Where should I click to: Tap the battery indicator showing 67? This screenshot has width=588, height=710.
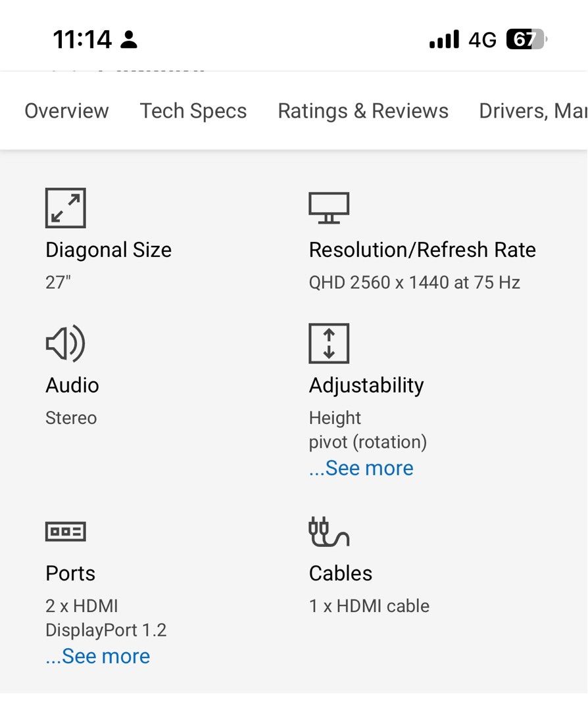click(x=526, y=40)
